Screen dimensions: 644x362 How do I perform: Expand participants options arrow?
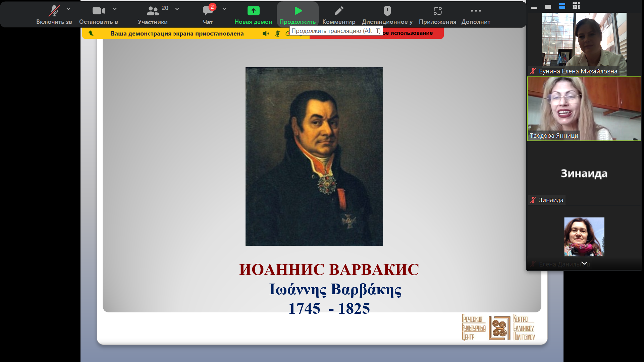point(177,9)
